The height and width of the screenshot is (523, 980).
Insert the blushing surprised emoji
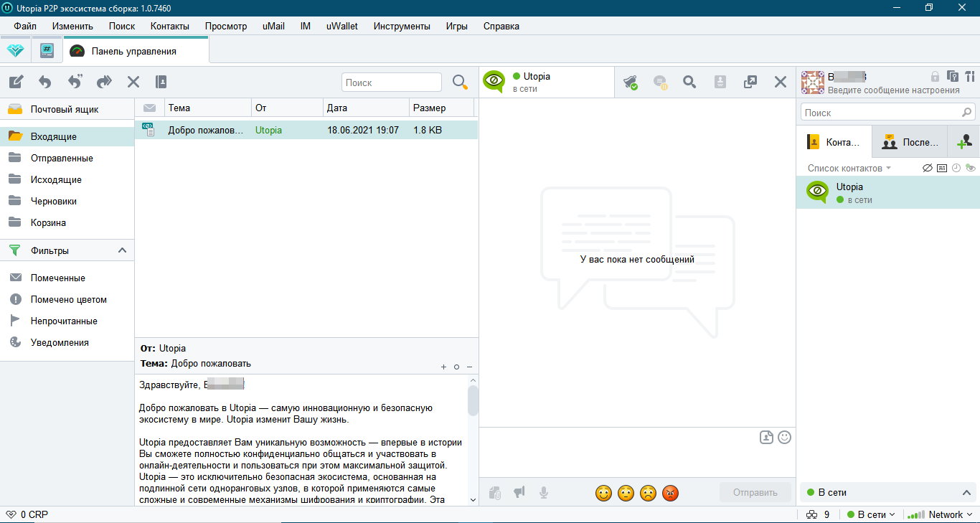point(626,493)
